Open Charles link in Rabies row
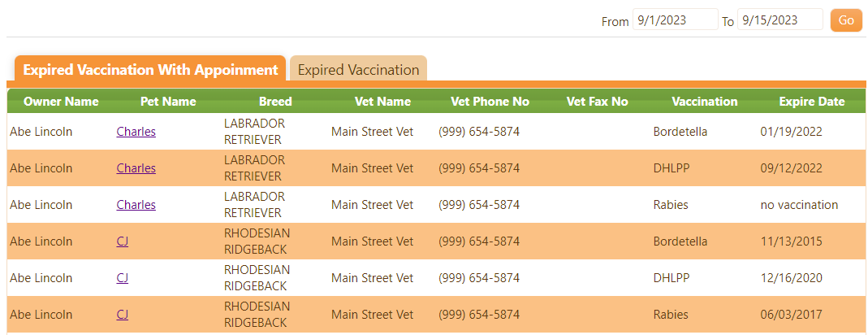The height and width of the screenshot is (335, 868). pyautogui.click(x=136, y=205)
